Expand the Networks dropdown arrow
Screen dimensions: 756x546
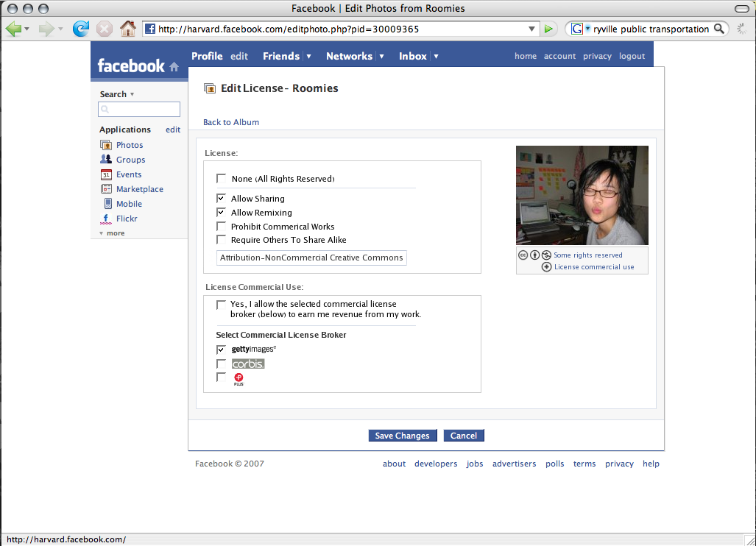point(381,57)
